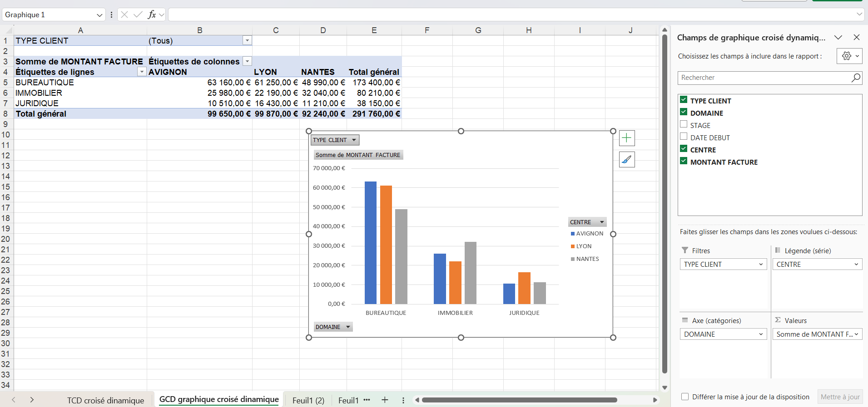This screenshot has height=407, width=868.
Task: Select the NANTES legend entry
Action: point(585,259)
